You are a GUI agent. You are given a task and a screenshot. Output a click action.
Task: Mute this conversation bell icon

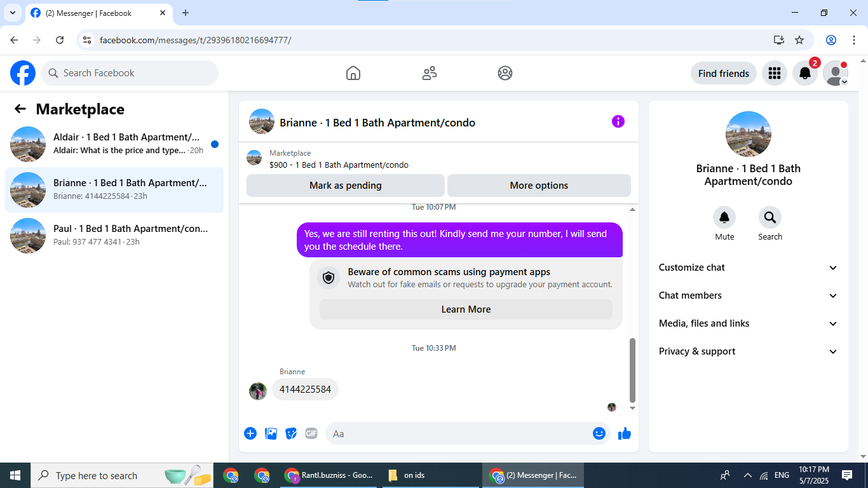click(724, 218)
